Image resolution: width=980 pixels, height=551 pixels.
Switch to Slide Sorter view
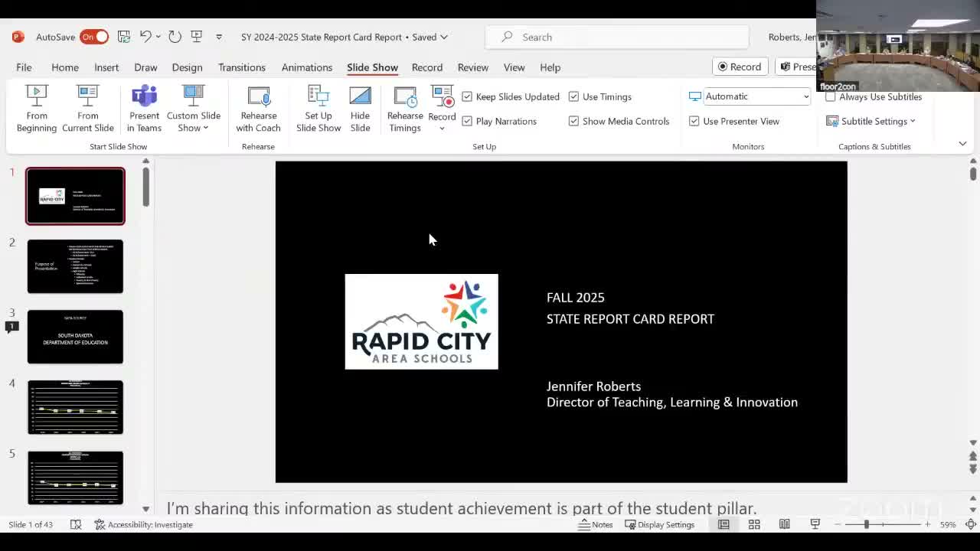754,524
